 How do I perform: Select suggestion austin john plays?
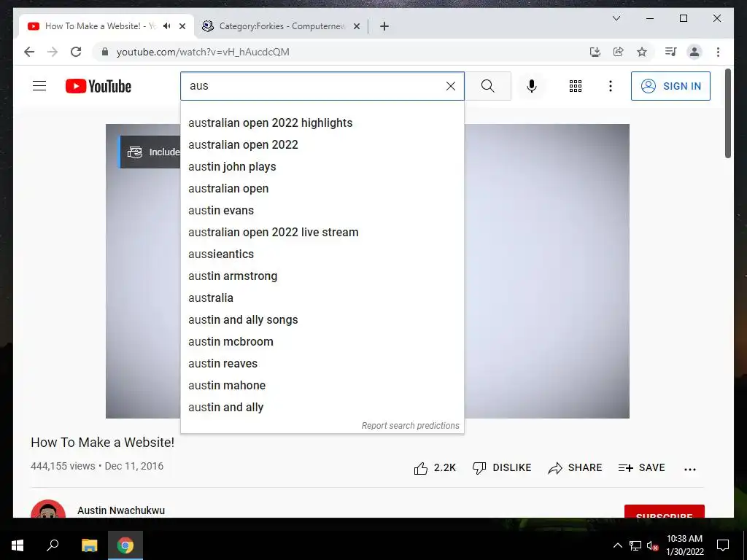[322, 167]
